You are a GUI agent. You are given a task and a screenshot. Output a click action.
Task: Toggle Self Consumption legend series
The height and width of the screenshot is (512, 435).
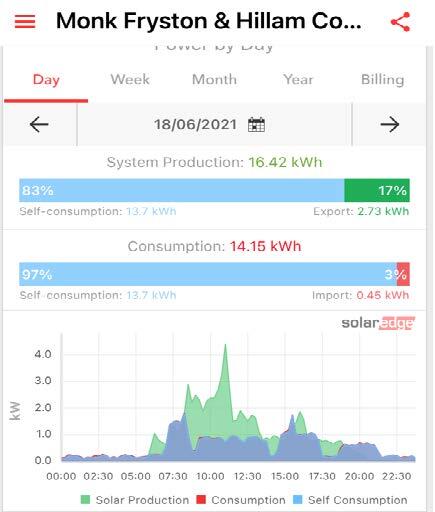[x=350, y=500]
